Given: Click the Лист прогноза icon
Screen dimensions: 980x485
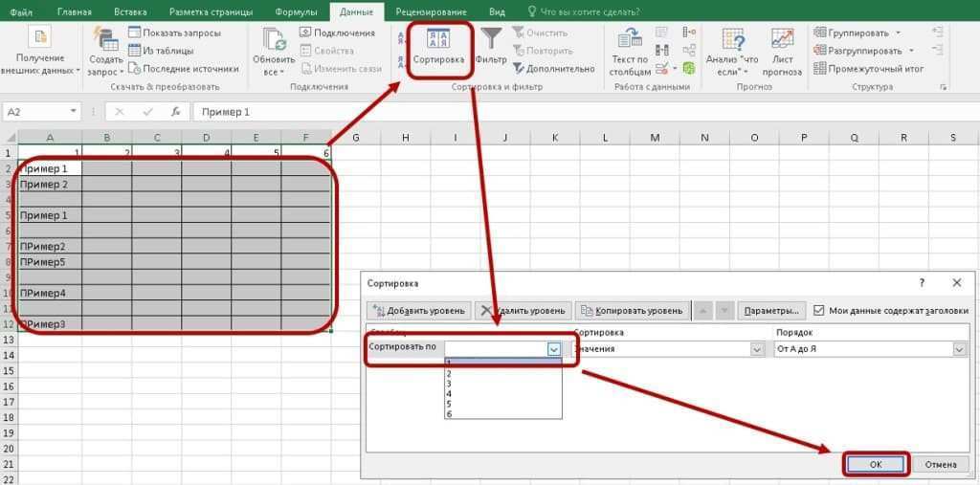Looking at the screenshot, I should pyautogui.click(x=782, y=40).
